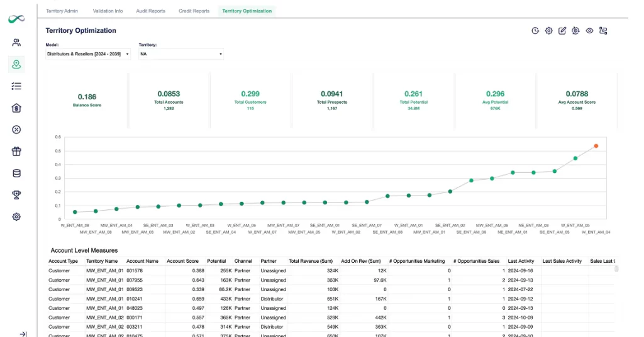Open optimization settings gear in top toolbar
Image resolution: width=644 pixels, height=337 pixels.
click(x=548, y=31)
